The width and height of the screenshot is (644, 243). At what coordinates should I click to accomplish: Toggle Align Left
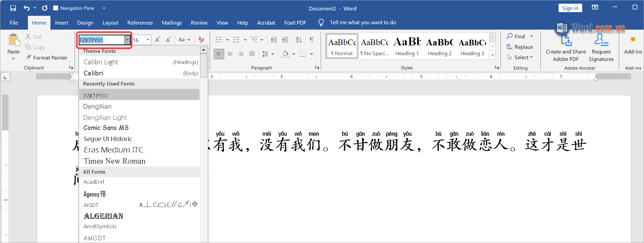[219, 54]
